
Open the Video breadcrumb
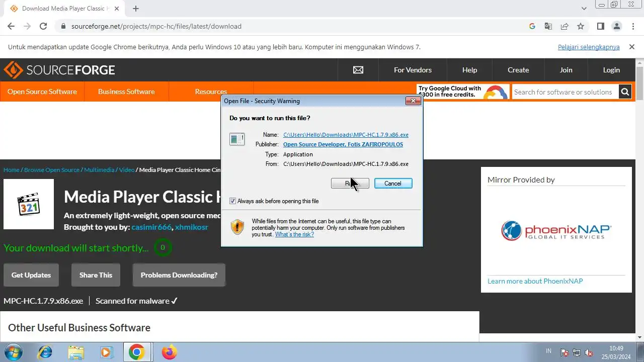click(127, 170)
